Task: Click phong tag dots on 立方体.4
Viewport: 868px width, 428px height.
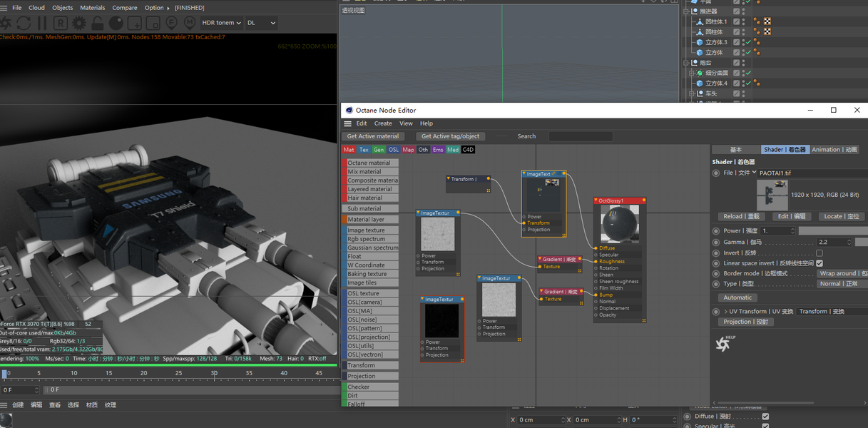Action: coord(755,83)
